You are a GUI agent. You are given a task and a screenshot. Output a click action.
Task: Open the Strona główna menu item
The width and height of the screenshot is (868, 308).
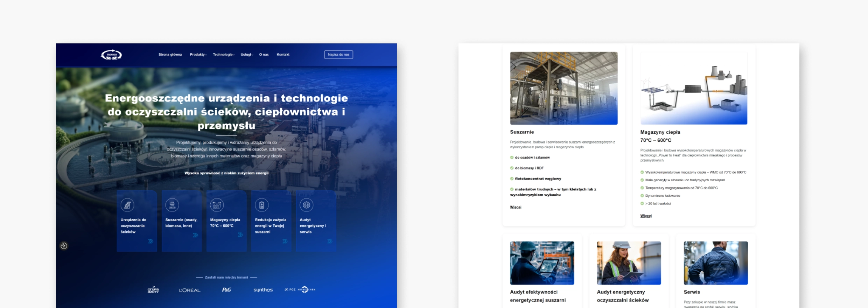click(x=170, y=55)
